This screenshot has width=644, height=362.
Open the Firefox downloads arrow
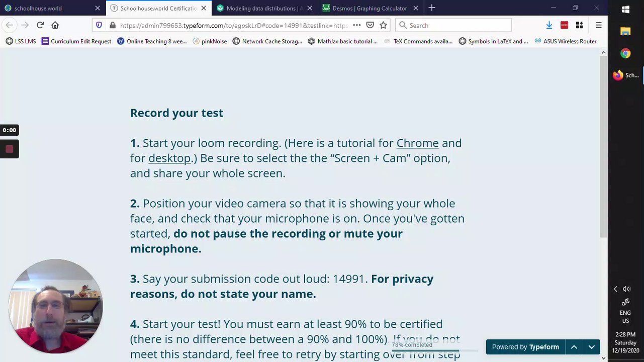point(549,25)
